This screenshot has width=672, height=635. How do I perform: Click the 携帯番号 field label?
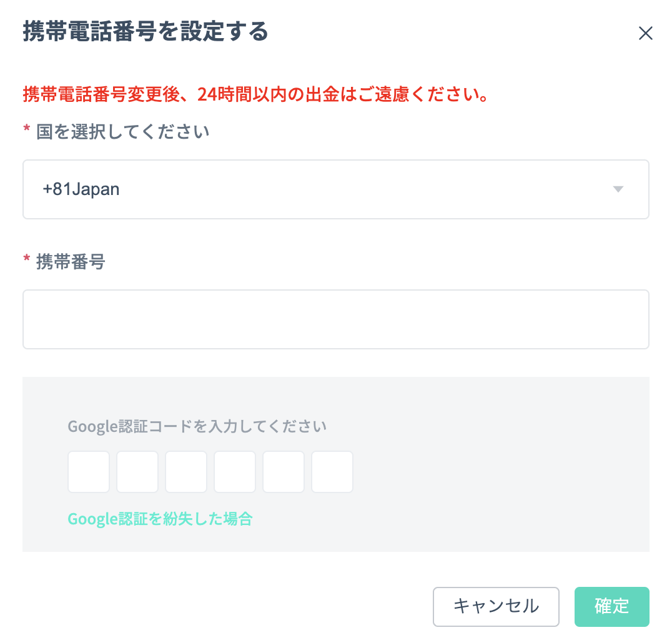pos(71,261)
